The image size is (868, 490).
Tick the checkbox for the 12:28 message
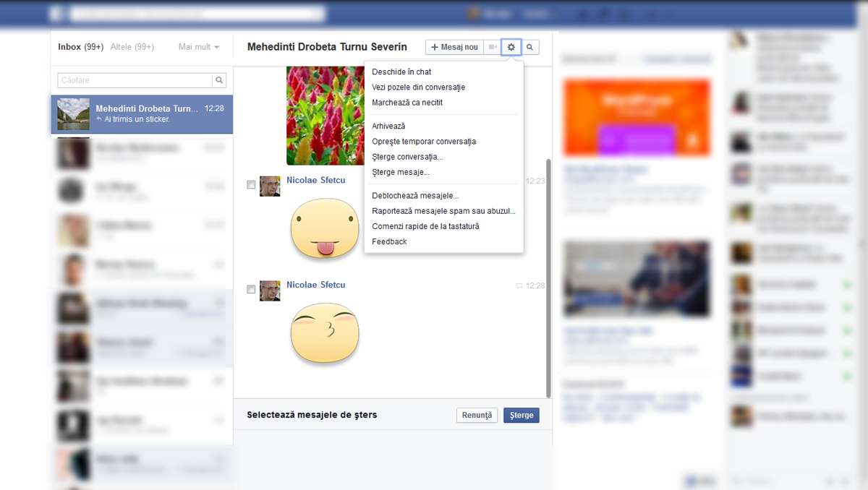point(251,289)
